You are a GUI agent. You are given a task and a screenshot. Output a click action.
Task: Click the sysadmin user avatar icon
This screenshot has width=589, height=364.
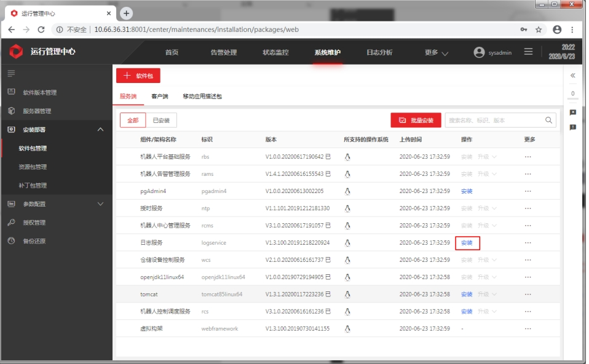pos(479,52)
